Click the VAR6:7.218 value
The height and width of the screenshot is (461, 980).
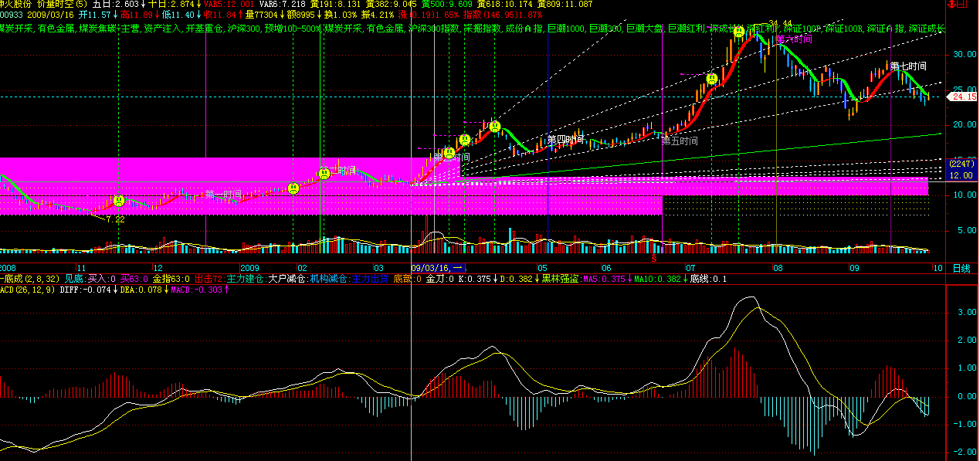click(284, 4)
